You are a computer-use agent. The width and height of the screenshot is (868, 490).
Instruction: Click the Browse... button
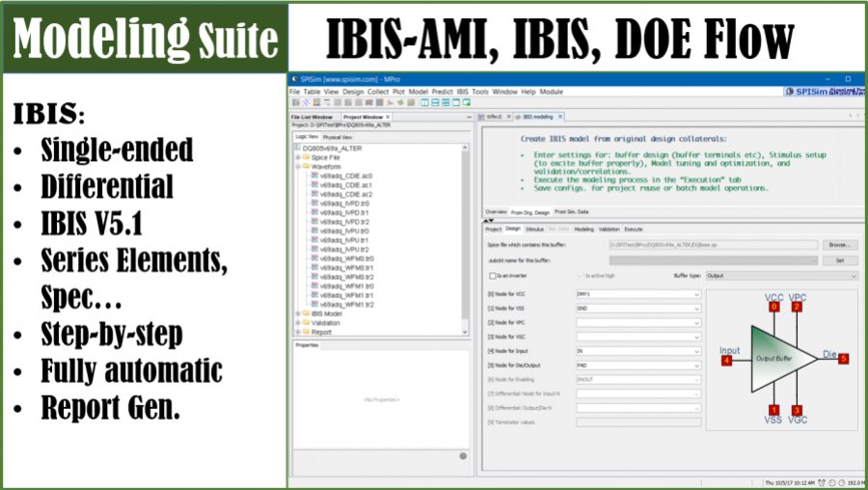click(839, 245)
